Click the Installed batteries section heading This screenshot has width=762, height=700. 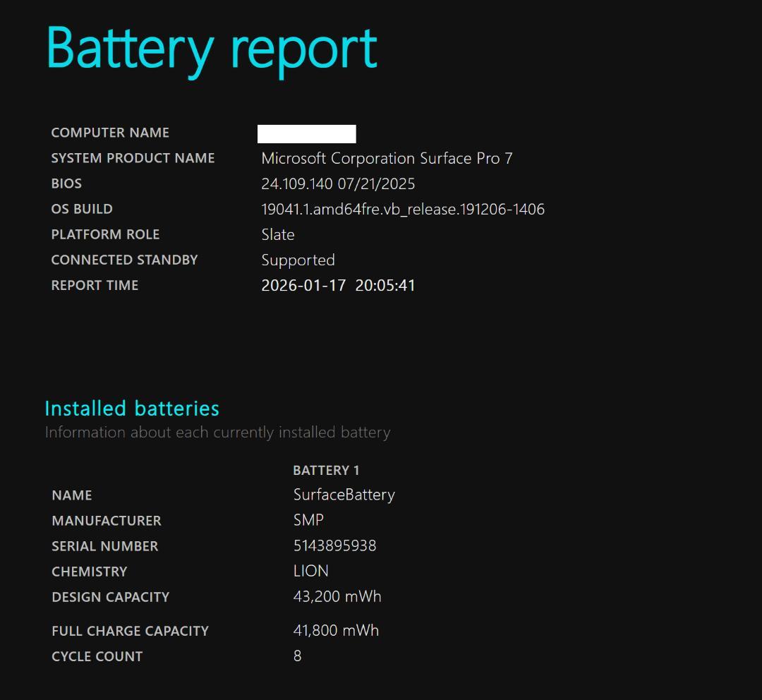pos(132,408)
